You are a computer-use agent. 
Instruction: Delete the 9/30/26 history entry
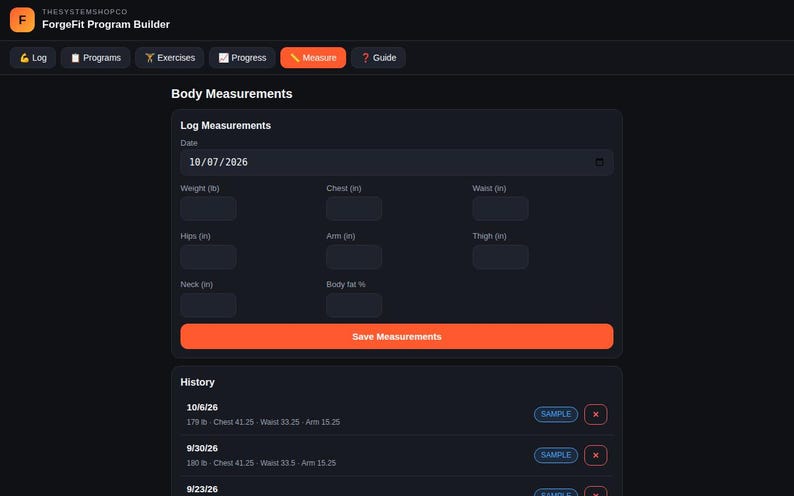(x=596, y=456)
